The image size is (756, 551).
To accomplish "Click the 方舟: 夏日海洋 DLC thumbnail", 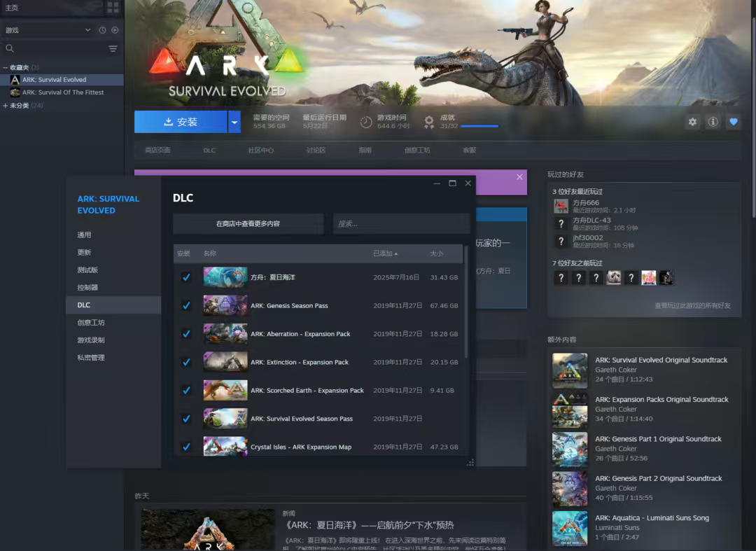I will (x=225, y=277).
